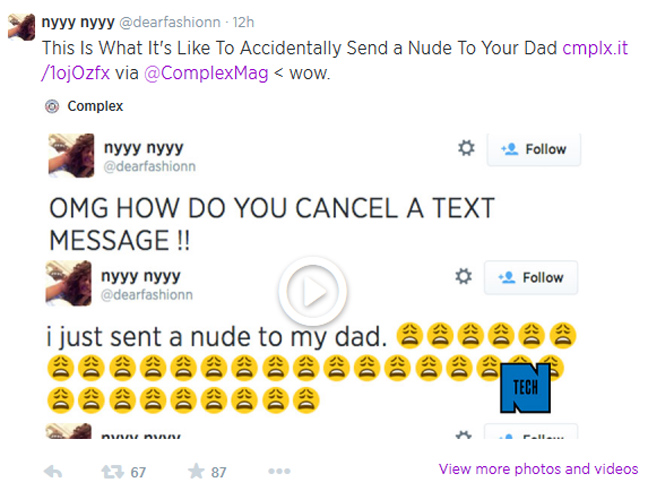Open gear settings on the OMG tweet

[x=466, y=148]
